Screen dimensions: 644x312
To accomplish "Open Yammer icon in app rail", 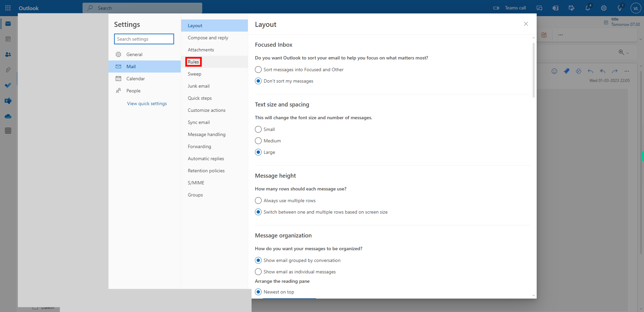I will coord(8,101).
